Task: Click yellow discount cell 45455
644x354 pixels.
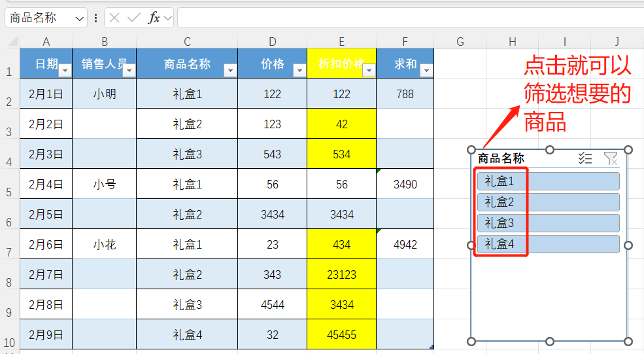Action: (341, 334)
